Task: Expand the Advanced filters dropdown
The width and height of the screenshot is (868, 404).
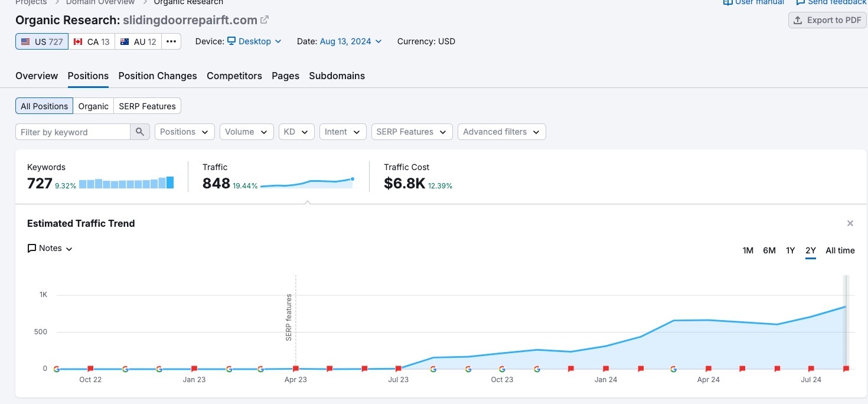Action: (501, 131)
